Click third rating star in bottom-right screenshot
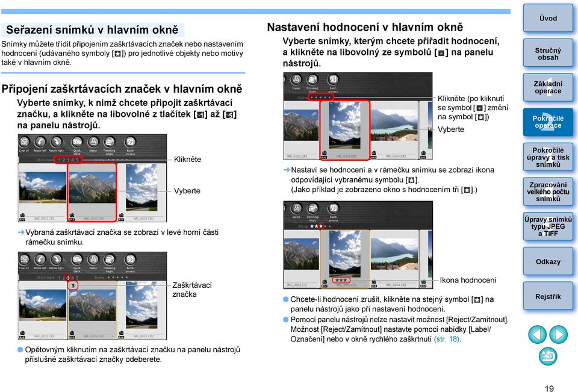The height and width of the screenshot is (392, 578). (321, 226)
